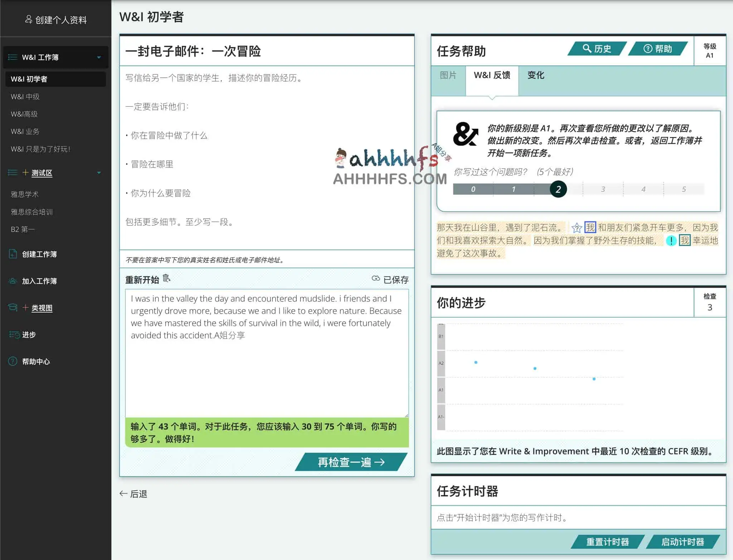Click the 加入工作簿 people icon
This screenshot has width=733, height=560.
(13, 281)
